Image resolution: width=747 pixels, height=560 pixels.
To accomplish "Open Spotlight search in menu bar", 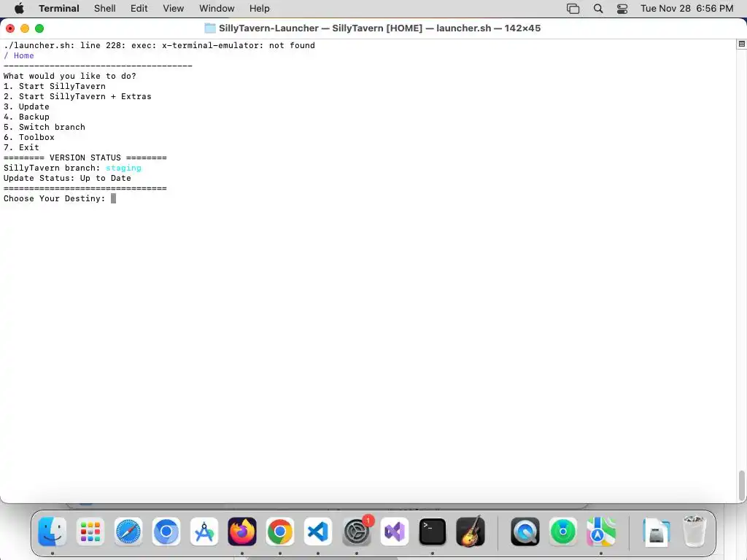I will tap(598, 9).
